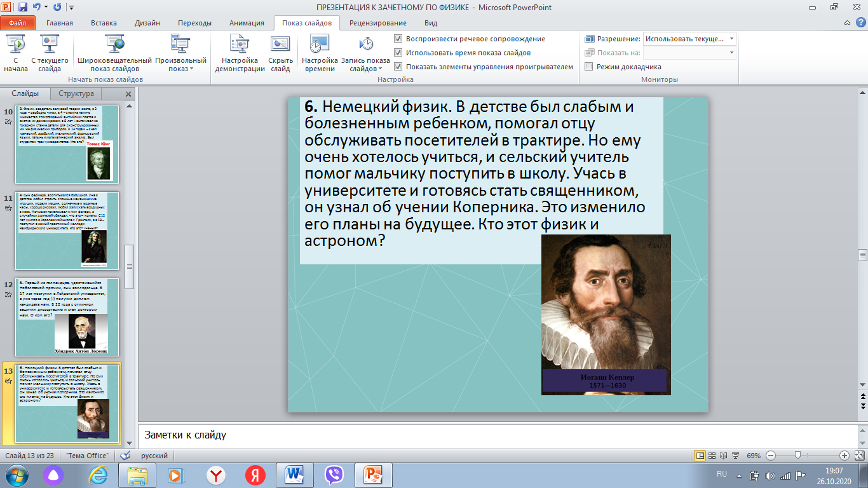The image size is (868, 488).
Task: Switch to Дизайн ribbon tab
Action: (x=147, y=23)
